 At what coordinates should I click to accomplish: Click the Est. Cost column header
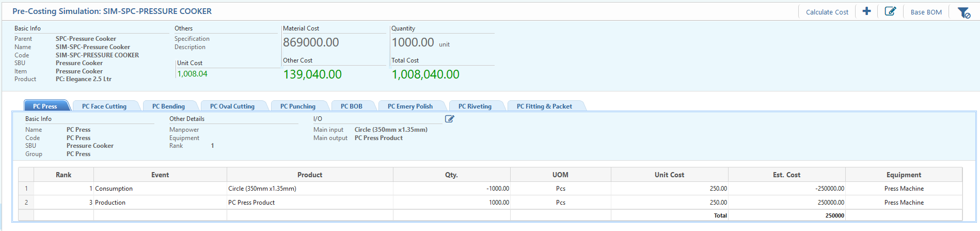pos(787,175)
